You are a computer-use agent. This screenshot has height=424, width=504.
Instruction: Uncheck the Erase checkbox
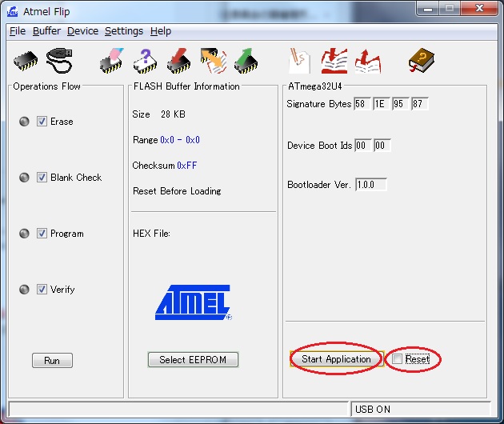pos(42,122)
